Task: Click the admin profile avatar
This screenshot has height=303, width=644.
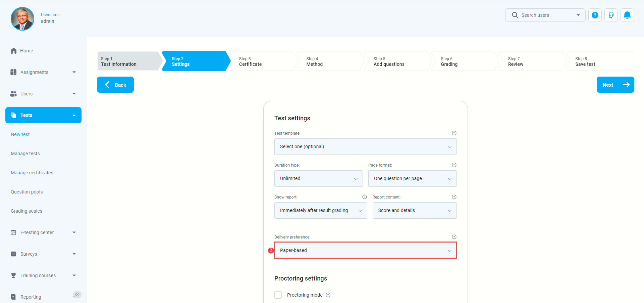Action: [22, 19]
